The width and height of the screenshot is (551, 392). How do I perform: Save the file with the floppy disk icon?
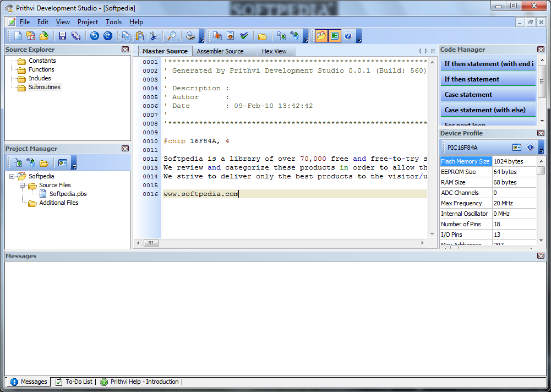click(62, 36)
